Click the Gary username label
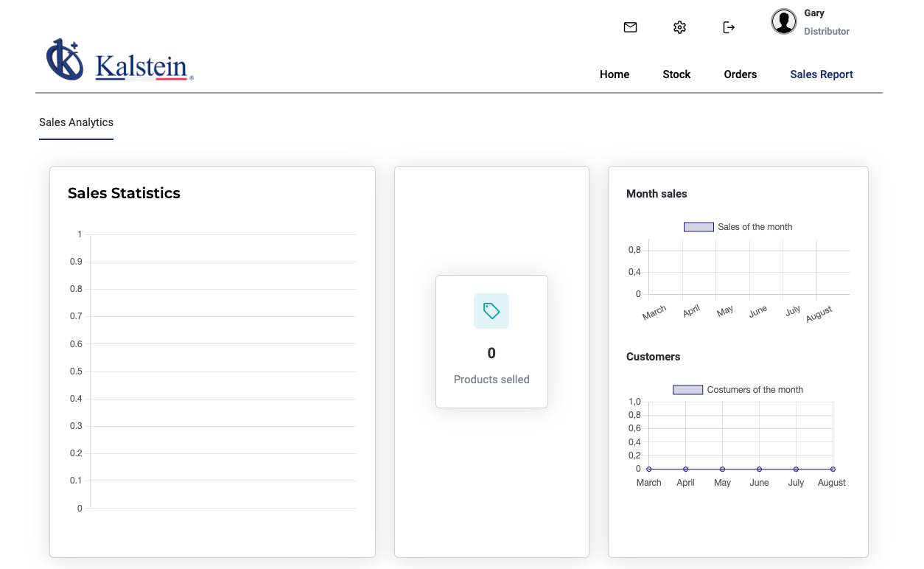Screen dimensions: 924x569 814,13
